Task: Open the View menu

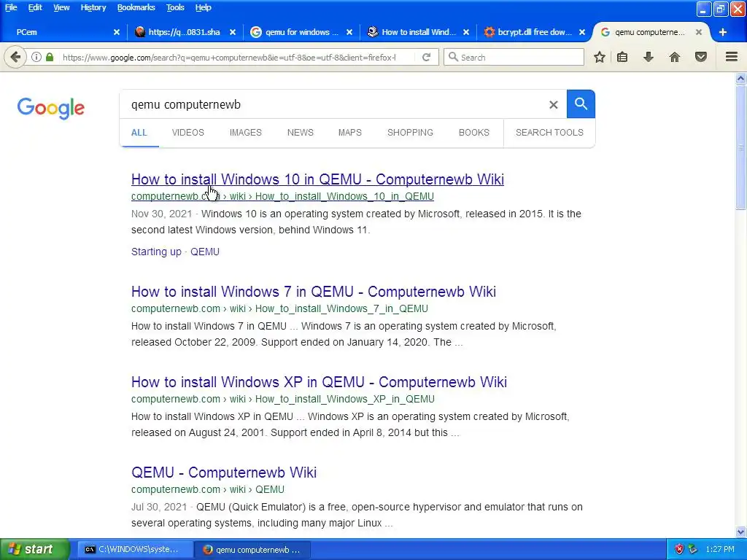Action: (61, 7)
